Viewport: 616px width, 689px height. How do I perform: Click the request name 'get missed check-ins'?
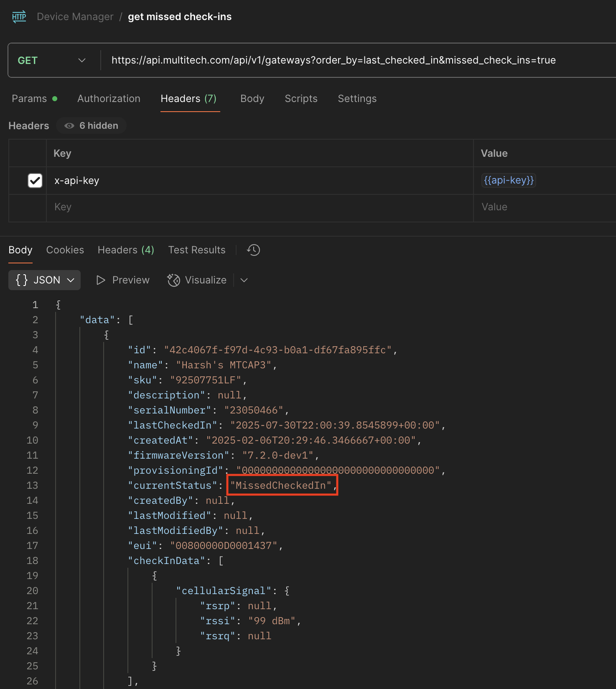tap(180, 17)
